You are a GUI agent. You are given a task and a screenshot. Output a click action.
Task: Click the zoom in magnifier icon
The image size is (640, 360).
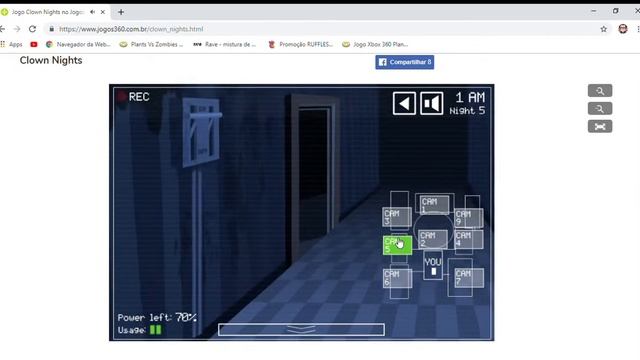point(600,91)
